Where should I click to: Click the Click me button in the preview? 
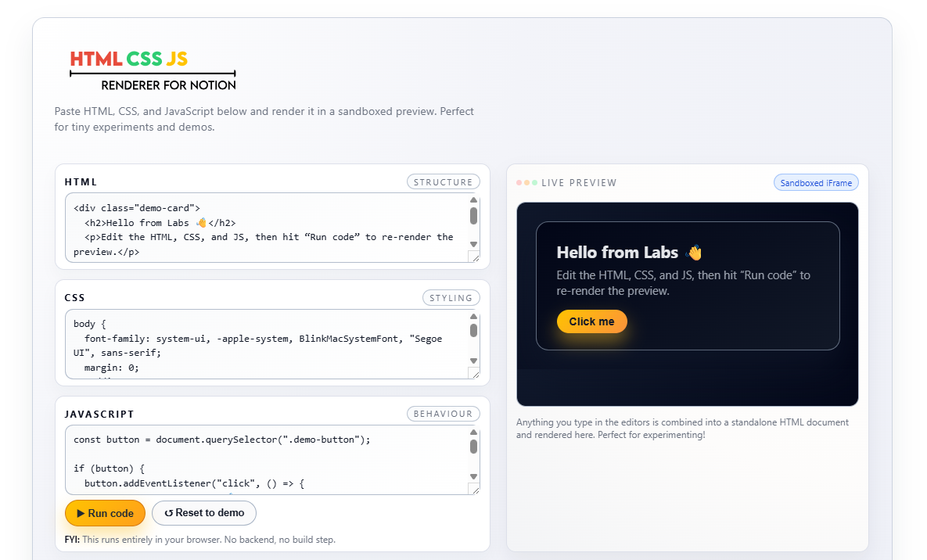[x=591, y=321]
